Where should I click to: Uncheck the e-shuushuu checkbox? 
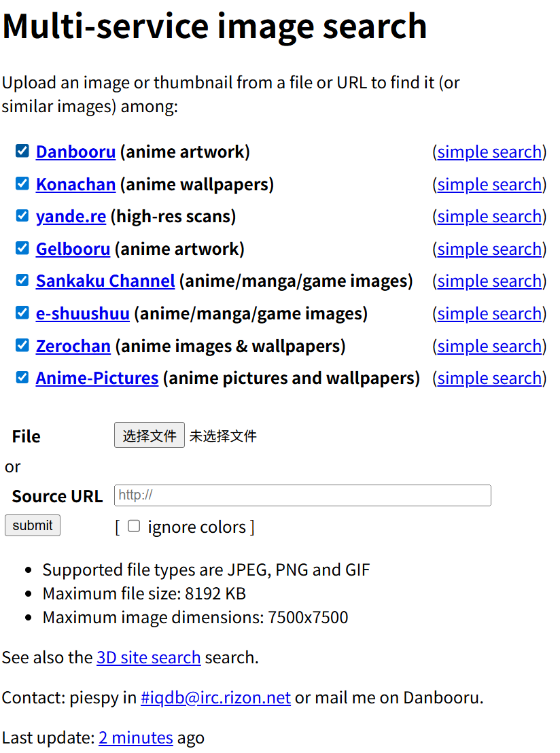(22, 313)
